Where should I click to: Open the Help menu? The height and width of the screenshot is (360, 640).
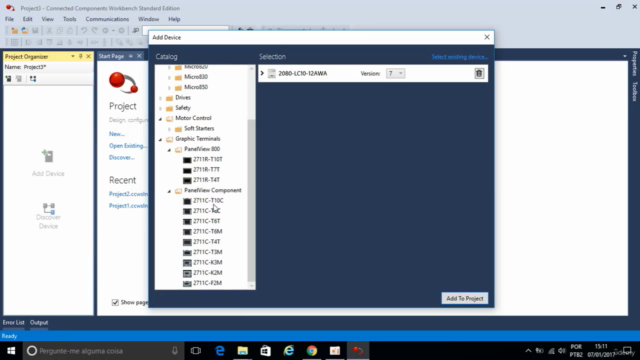tap(174, 19)
